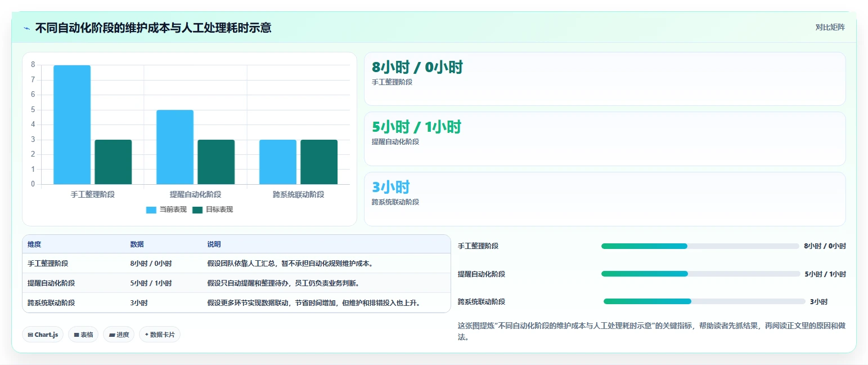Click the 表格 tag chip

83,335
